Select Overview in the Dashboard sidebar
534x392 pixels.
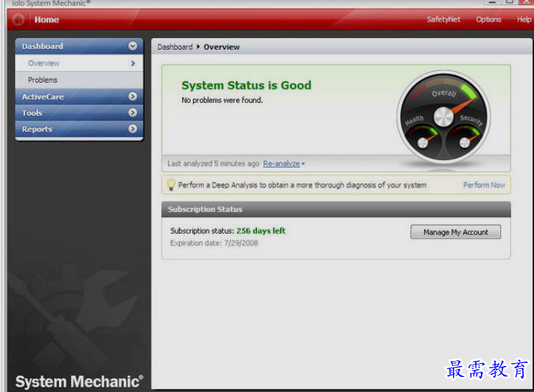point(79,63)
